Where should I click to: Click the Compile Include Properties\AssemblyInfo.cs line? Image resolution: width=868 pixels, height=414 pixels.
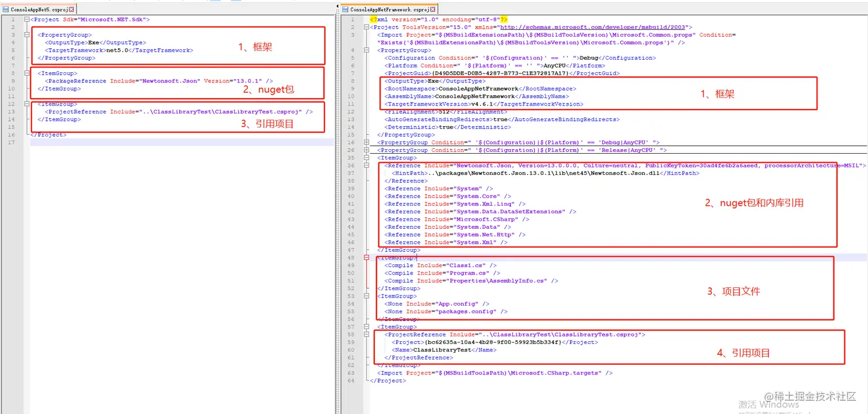471,281
